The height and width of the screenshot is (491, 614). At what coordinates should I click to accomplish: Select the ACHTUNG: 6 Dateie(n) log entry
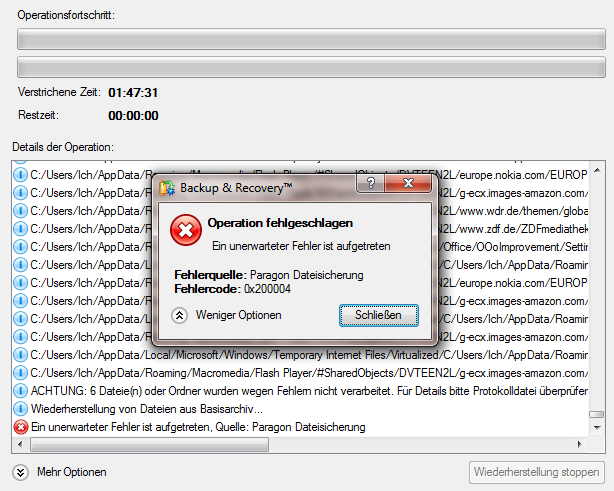[301, 391]
